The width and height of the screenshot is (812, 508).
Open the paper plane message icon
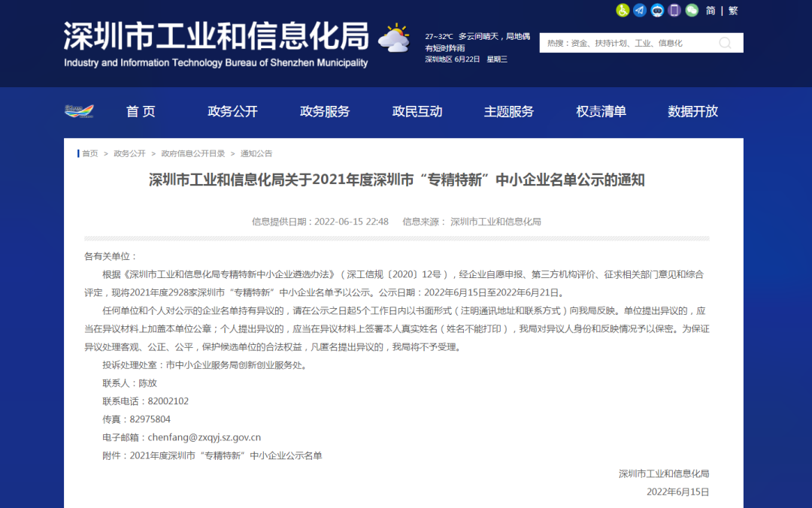[640, 11]
